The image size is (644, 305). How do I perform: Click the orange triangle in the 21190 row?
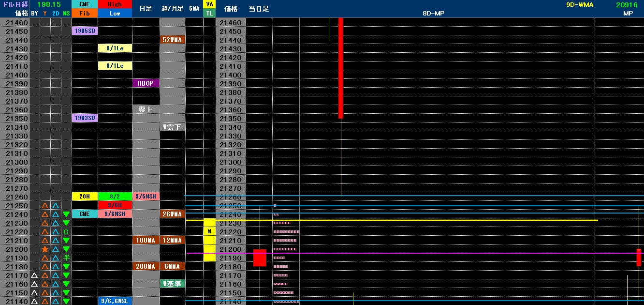pos(45,258)
